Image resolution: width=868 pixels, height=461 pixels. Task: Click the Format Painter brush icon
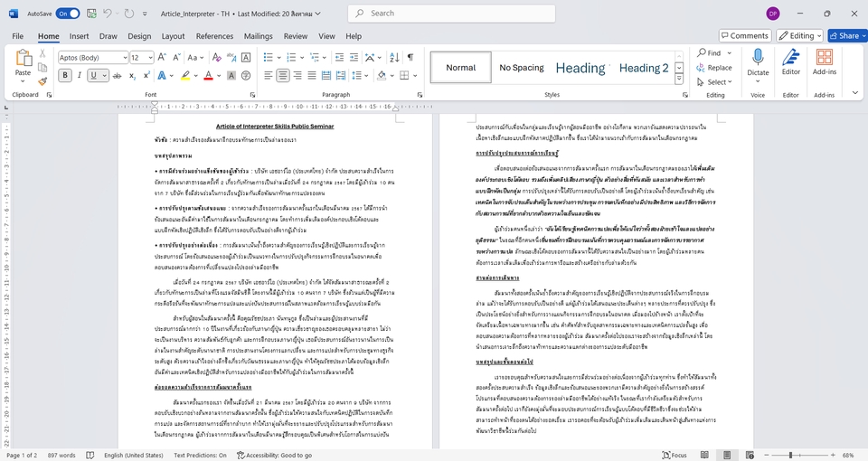click(42, 81)
